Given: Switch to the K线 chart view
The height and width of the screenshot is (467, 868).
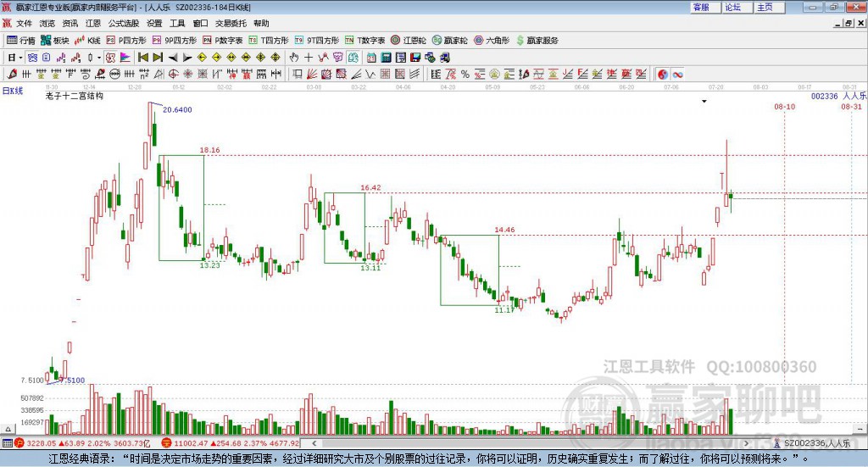Looking at the screenshot, I should coord(87,41).
